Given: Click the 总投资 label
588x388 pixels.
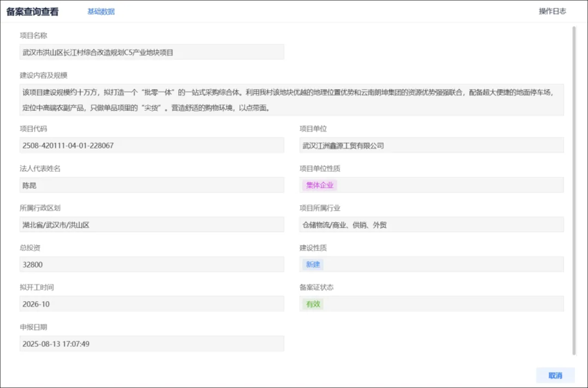Looking at the screenshot, I should (x=30, y=248).
